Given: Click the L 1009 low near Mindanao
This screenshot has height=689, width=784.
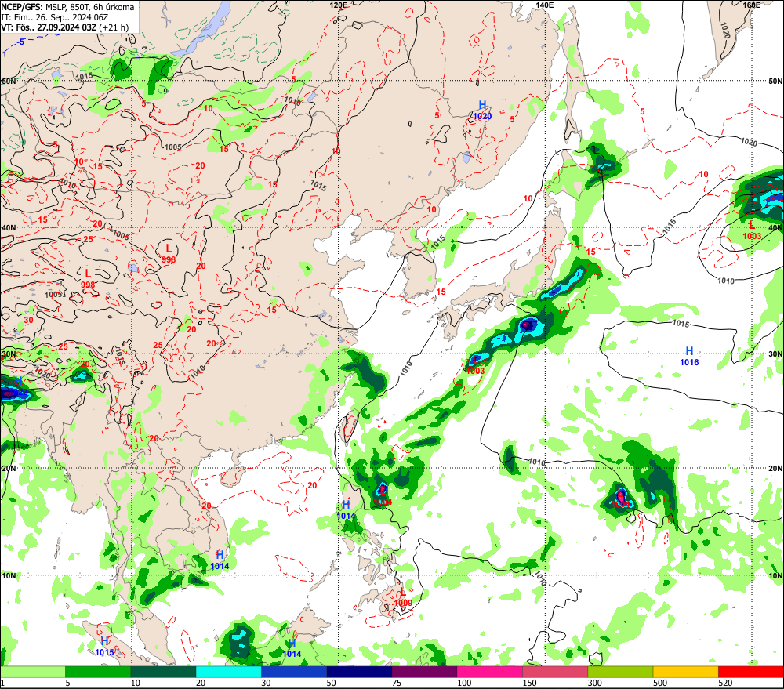Looking at the screenshot, I should pyautogui.click(x=403, y=597).
